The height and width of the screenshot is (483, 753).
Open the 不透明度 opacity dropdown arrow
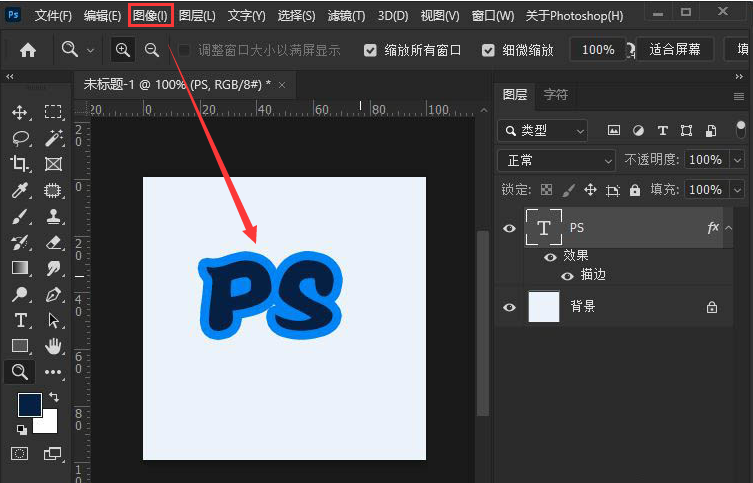click(x=738, y=160)
